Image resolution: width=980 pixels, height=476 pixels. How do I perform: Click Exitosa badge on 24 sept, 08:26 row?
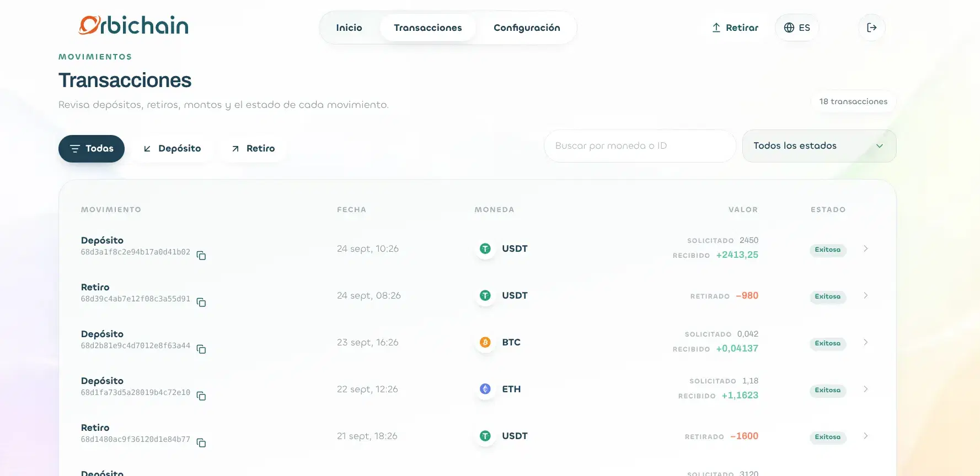828,296
